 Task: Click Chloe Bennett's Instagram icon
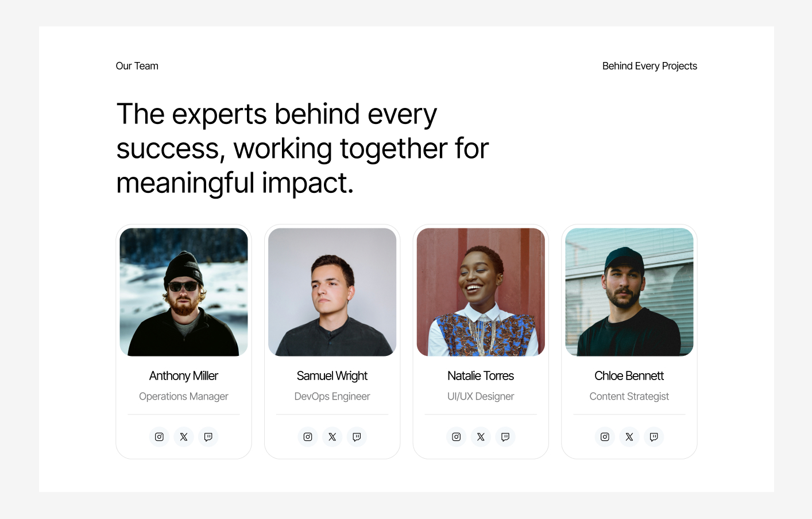pyautogui.click(x=605, y=436)
